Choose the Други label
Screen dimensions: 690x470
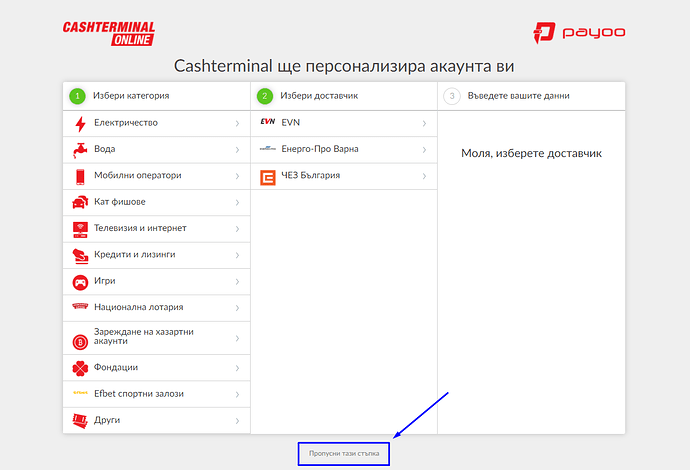point(107,420)
